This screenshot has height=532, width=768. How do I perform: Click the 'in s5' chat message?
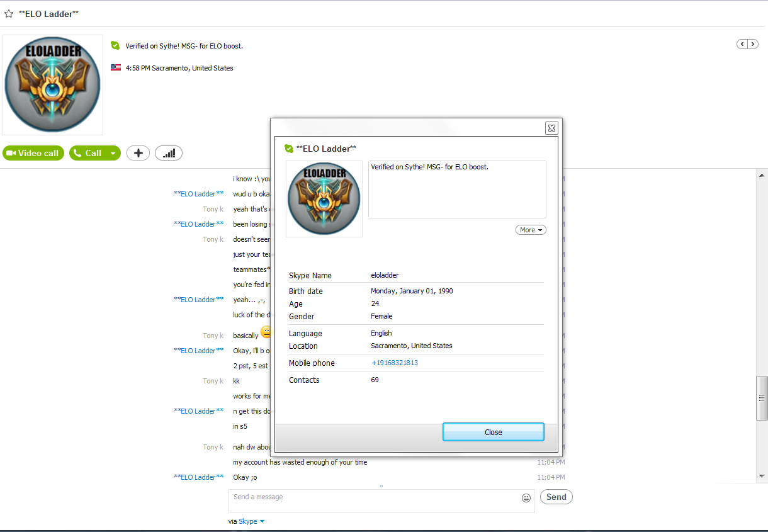click(x=240, y=426)
